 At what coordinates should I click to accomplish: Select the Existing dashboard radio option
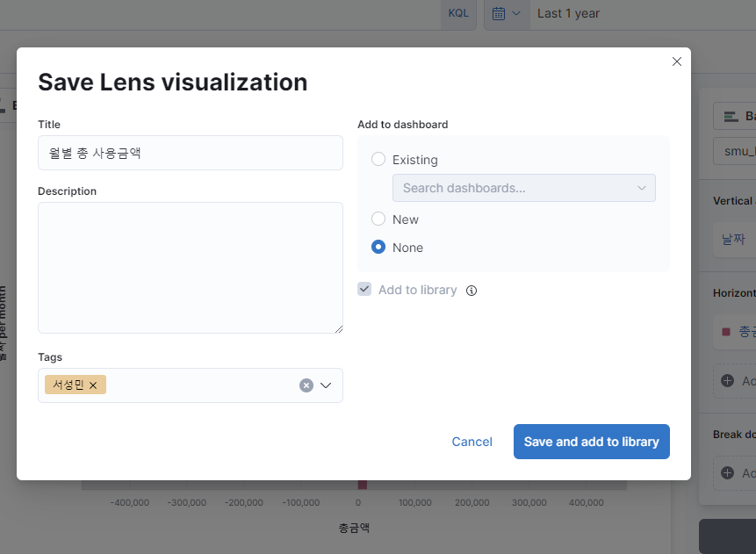click(x=378, y=159)
